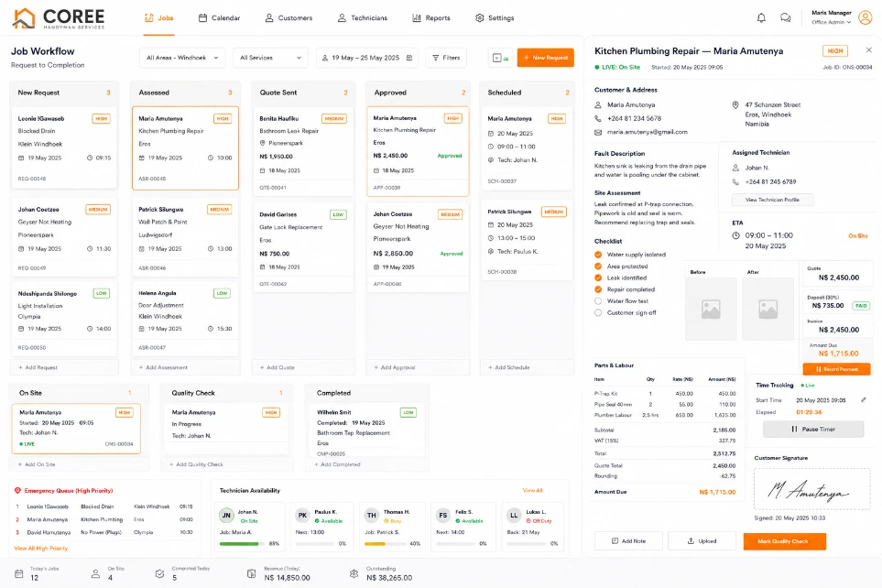Image resolution: width=882 pixels, height=588 pixels.
Task: Pause the job timer
Action: 813,430
